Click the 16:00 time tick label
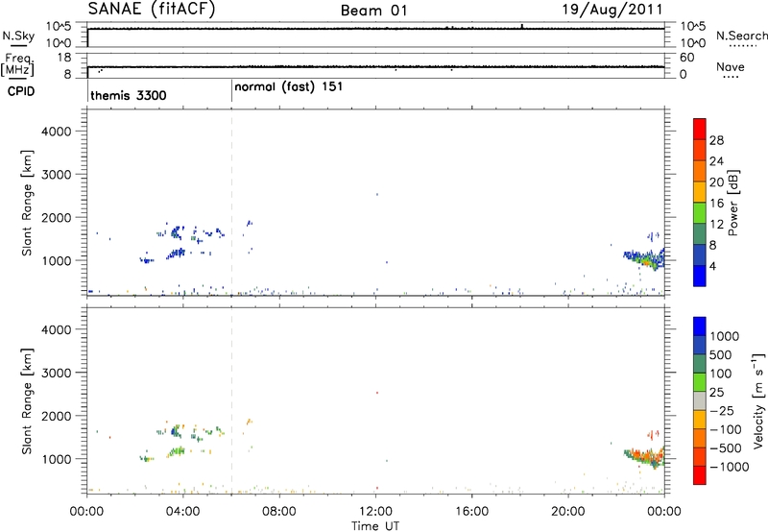Image resolution: width=768 pixels, height=532 pixels. (x=471, y=512)
